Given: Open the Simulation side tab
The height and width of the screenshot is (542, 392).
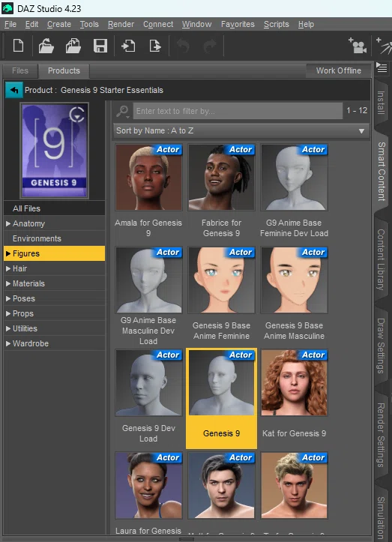Looking at the screenshot, I should 381,517.
